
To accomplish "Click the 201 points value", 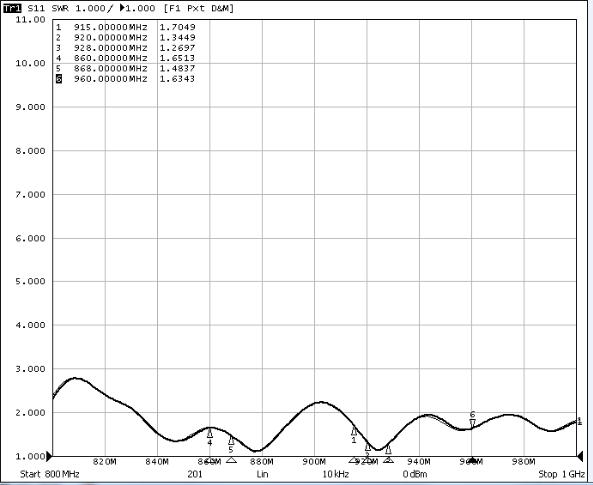I will click(195, 474).
